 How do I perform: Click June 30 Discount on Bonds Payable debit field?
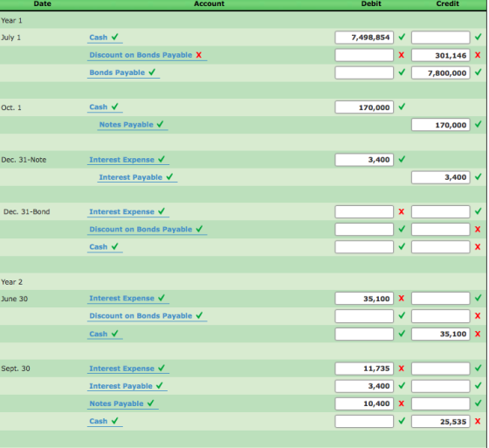pos(364,316)
